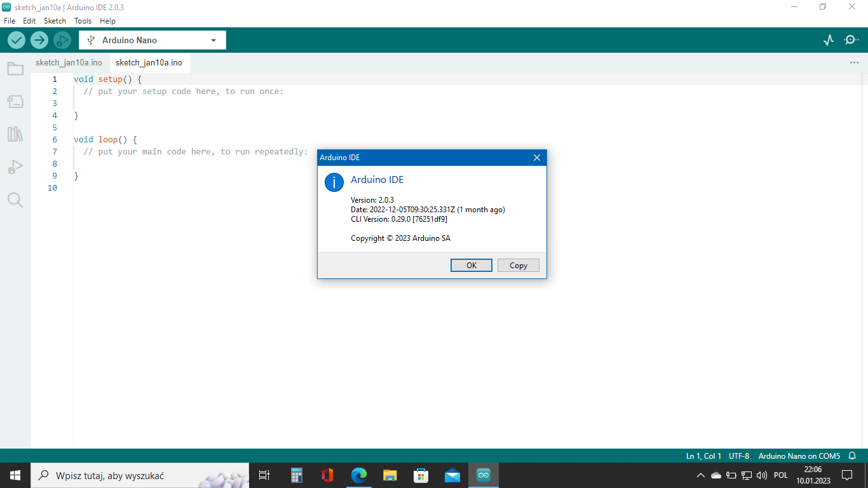Viewport: 868px width, 488px height.
Task: Open the Tools menu
Action: click(x=83, y=21)
